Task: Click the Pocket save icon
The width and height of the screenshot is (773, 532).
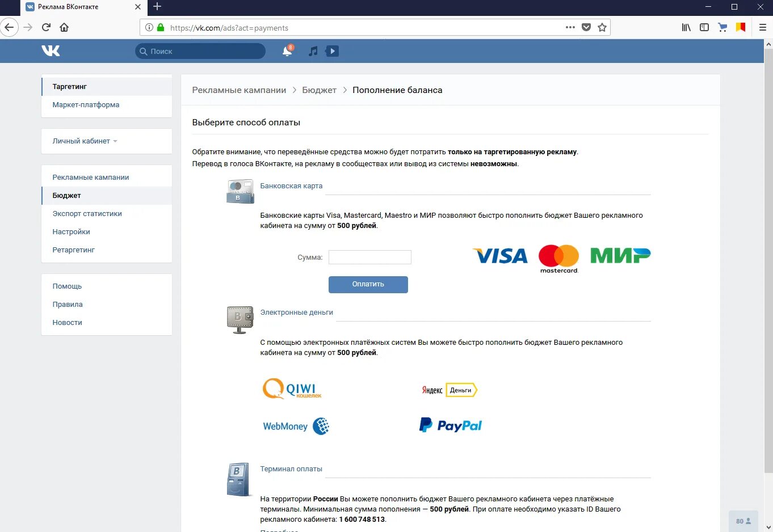Action: coord(586,27)
